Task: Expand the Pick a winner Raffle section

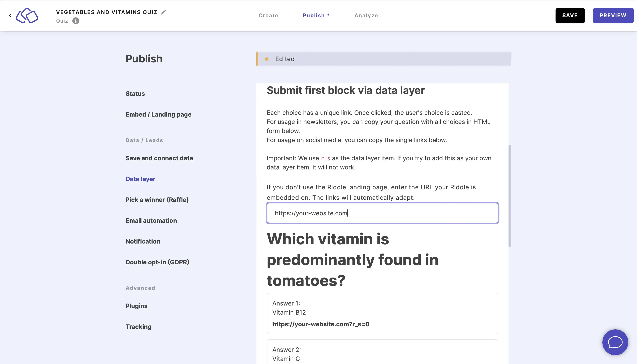Action: pos(157,200)
